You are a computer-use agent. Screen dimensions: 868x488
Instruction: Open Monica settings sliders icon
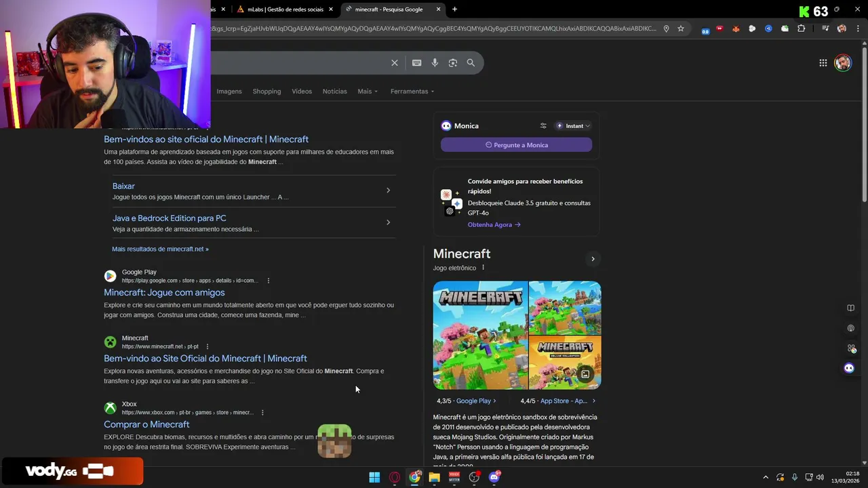point(543,126)
